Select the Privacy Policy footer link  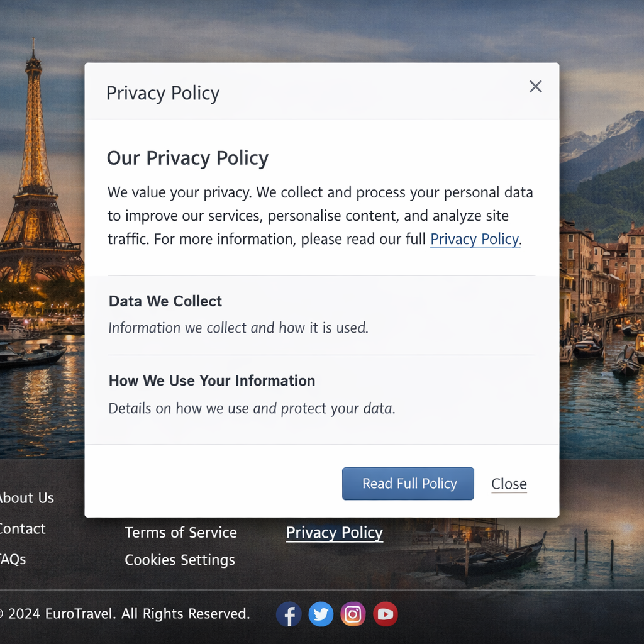[x=334, y=533]
